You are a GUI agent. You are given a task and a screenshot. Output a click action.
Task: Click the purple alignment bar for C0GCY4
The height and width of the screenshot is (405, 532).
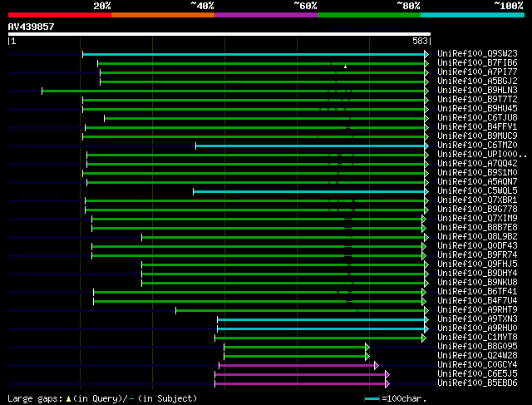[x=297, y=366]
